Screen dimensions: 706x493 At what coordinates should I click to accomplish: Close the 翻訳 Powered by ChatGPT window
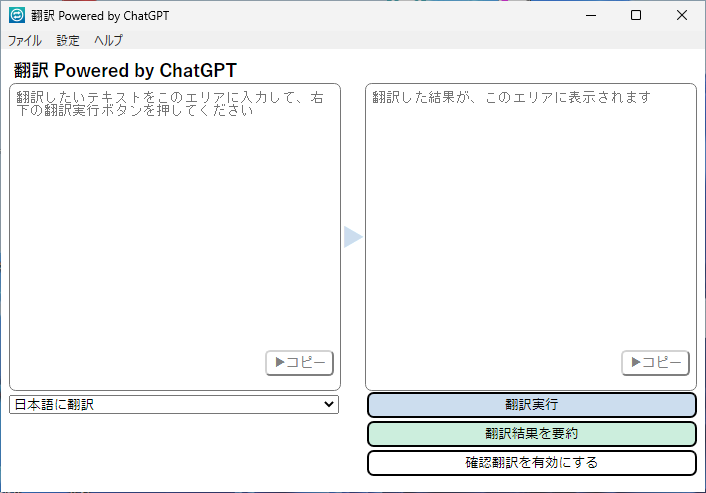[x=682, y=15]
